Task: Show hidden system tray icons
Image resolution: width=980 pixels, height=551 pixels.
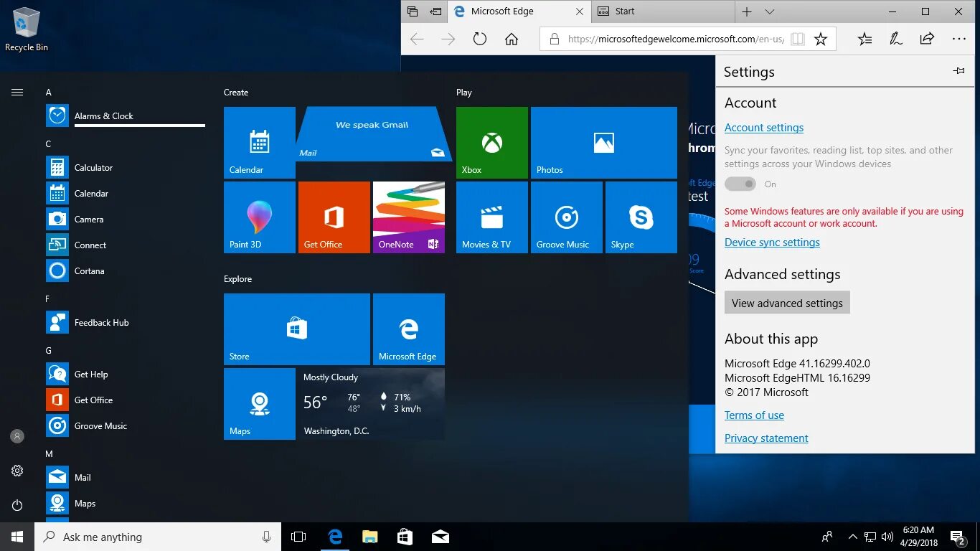Action: [x=852, y=537]
